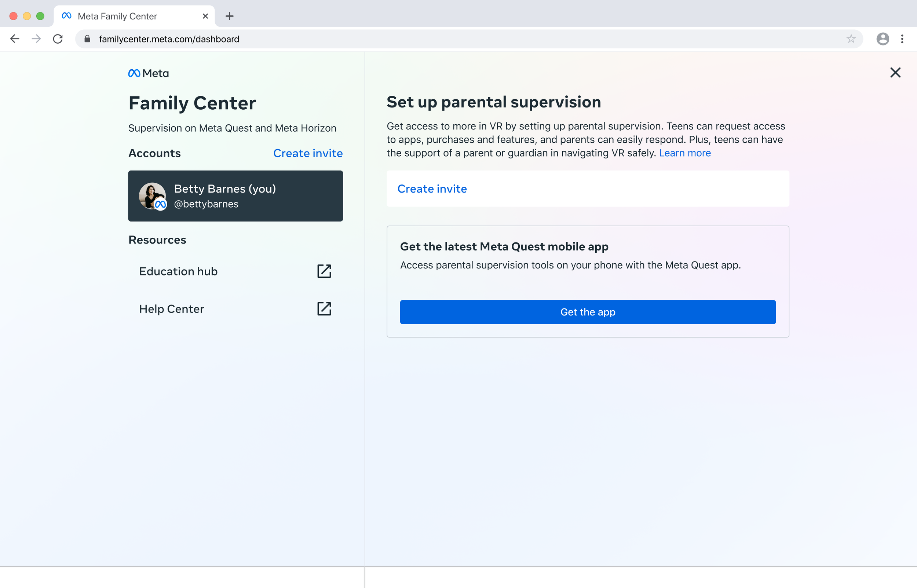Screen dimensions: 917x588
Task: Dismiss the parental supervision panel with the X
Action: coord(895,72)
